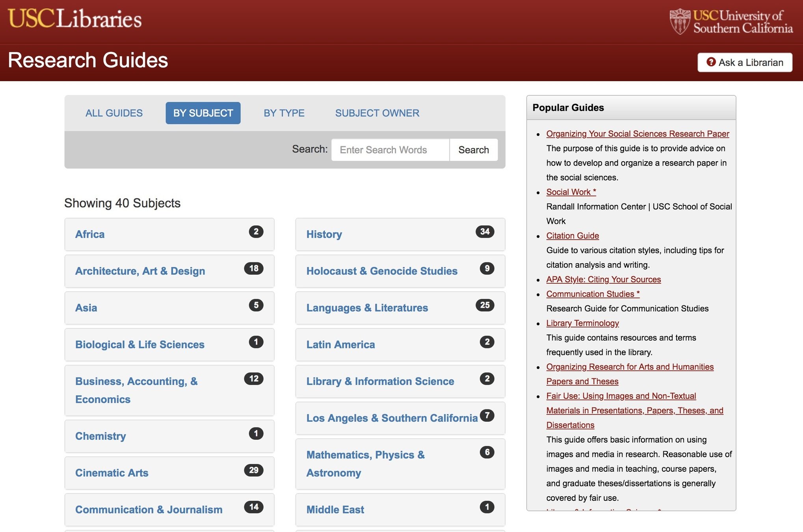Open the SUBJECT OWNER tab
The height and width of the screenshot is (532, 803).
click(x=377, y=113)
